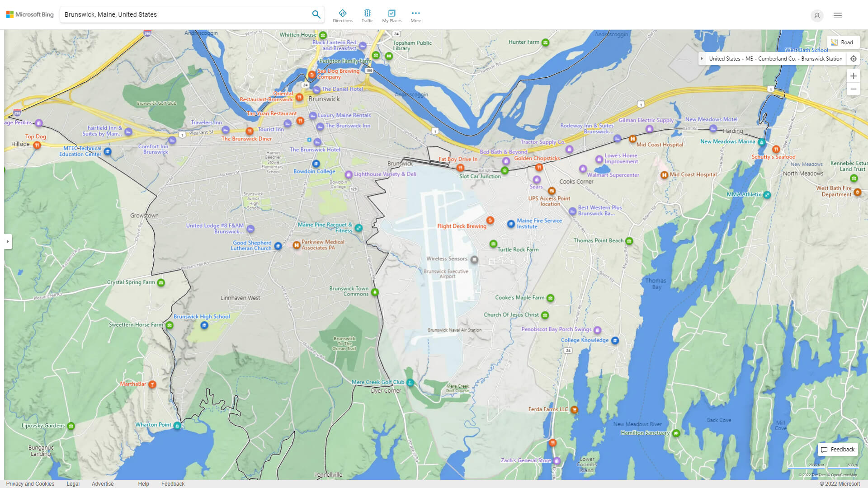Open Privacy and Cookies link
This screenshot has width=868, height=488.
point(30,483)
